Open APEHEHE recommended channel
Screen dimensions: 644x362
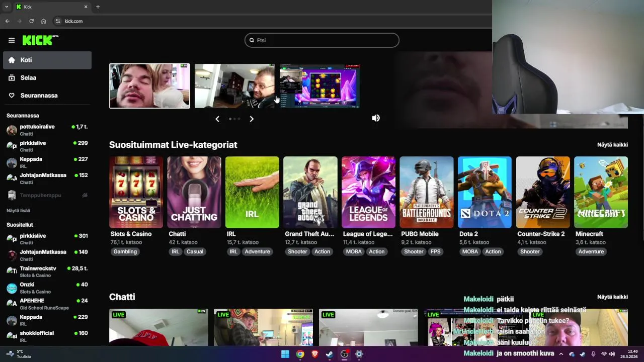coord(47,304)
